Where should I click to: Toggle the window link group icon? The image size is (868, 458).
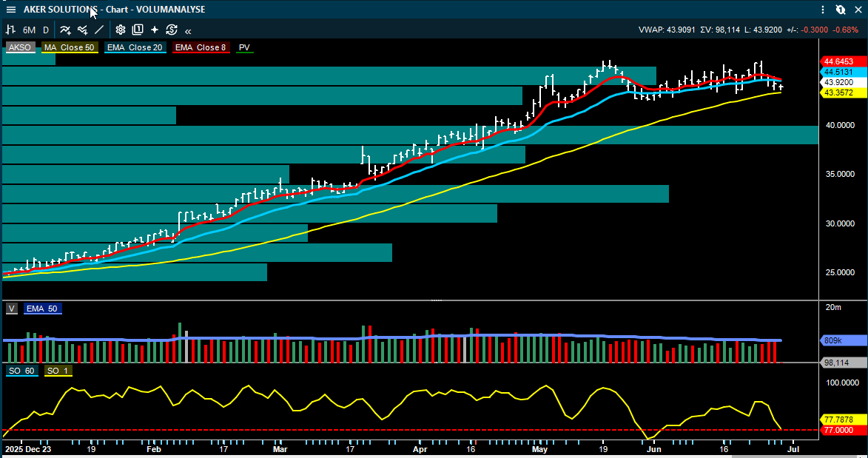coord(841,10)
